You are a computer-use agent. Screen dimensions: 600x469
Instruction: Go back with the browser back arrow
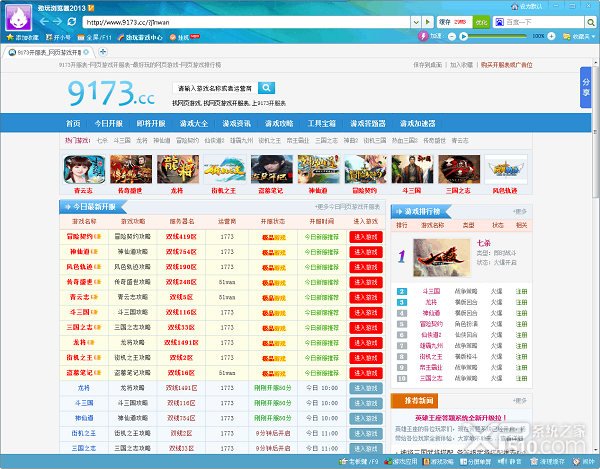pyautogui.click(x=44, y=21)
